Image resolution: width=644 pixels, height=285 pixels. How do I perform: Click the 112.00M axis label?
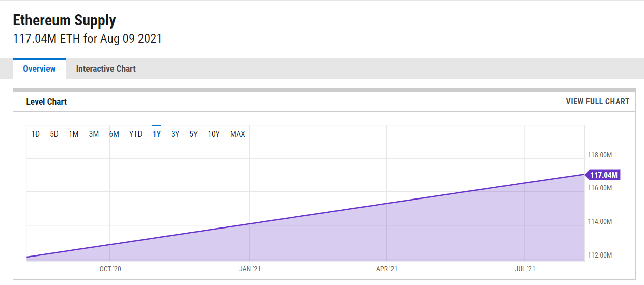point(600,255)
